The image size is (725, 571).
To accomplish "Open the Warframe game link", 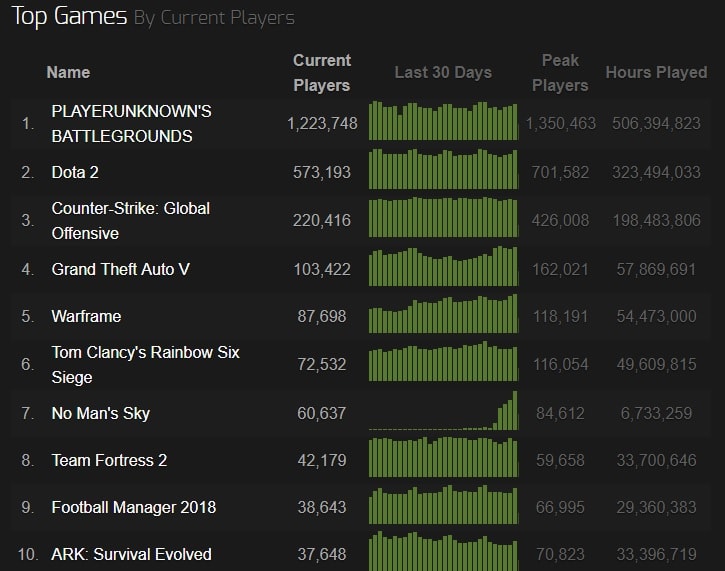I will coord(86,316).
